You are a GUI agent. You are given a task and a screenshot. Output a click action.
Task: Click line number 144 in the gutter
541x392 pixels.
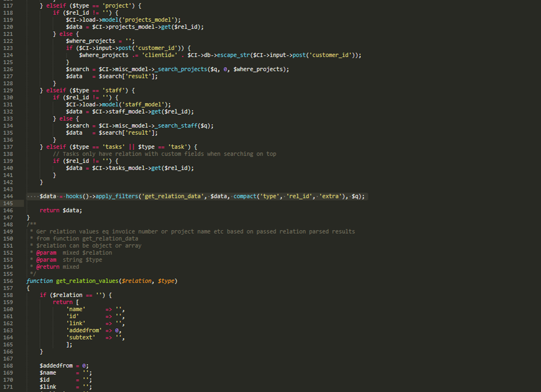(8, 196)
